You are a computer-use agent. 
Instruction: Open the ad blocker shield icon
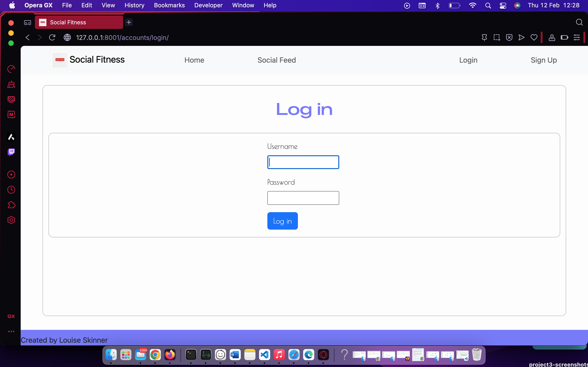point(509,37)
